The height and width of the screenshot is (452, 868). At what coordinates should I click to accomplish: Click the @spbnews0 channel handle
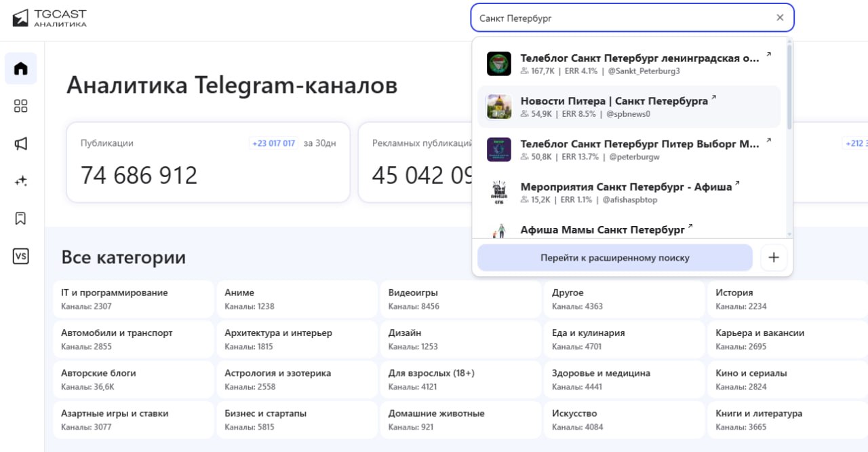tap(629, 114)
